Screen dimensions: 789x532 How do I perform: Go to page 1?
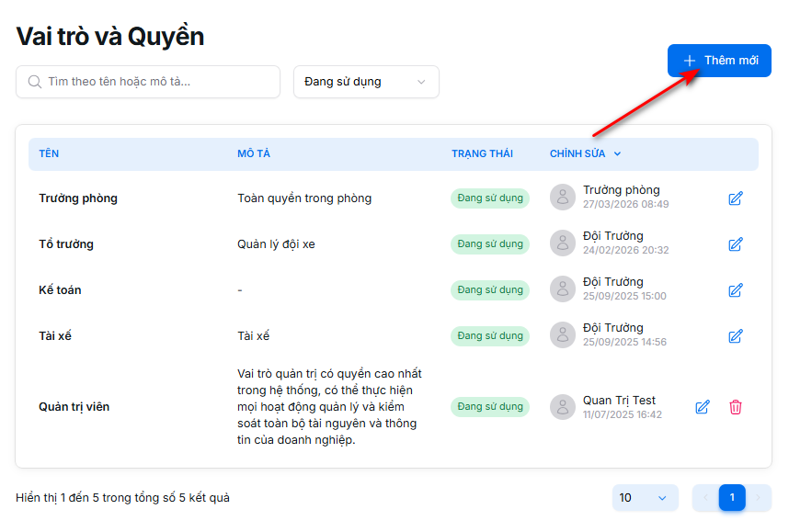(732, 498)
